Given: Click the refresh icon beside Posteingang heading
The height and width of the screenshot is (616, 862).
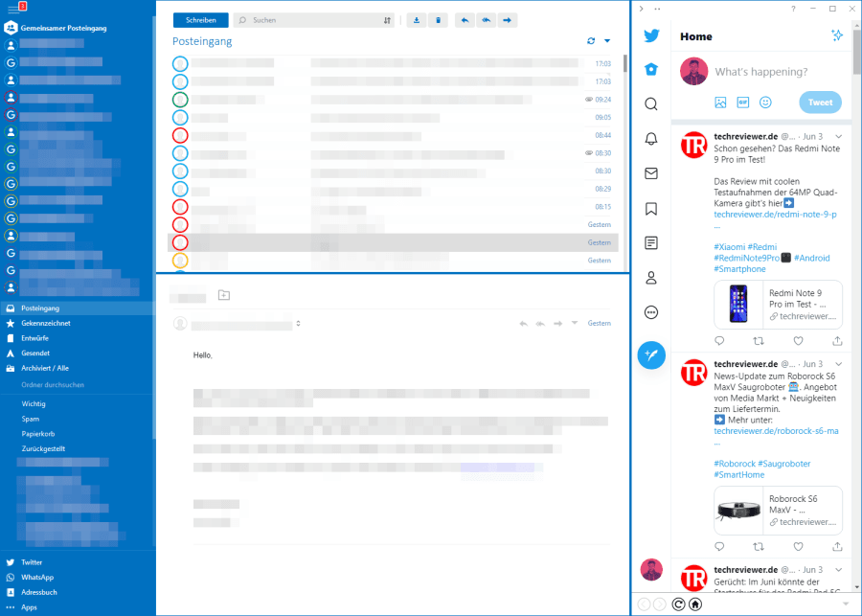Looking at the screenshot, I should (591, 41).
